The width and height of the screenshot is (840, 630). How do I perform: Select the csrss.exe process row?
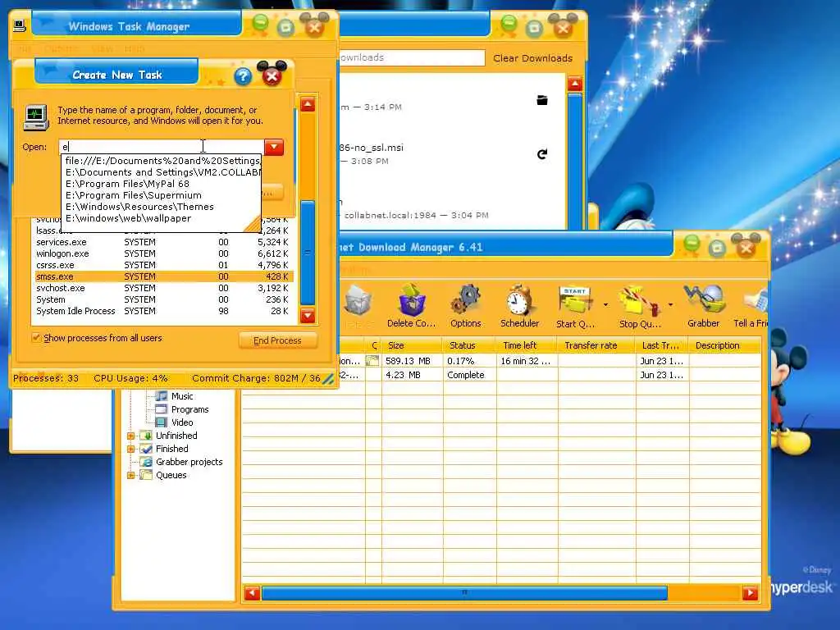coord(163,265)
